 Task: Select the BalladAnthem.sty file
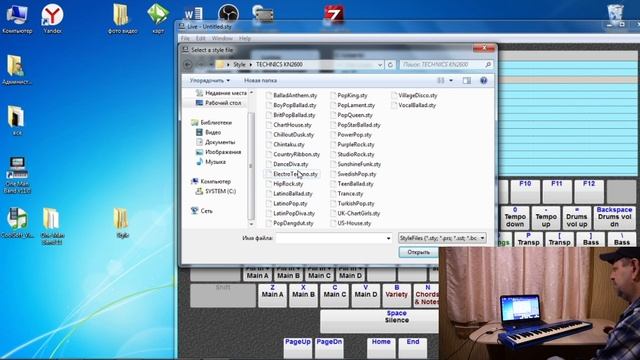tap(291, 96)
